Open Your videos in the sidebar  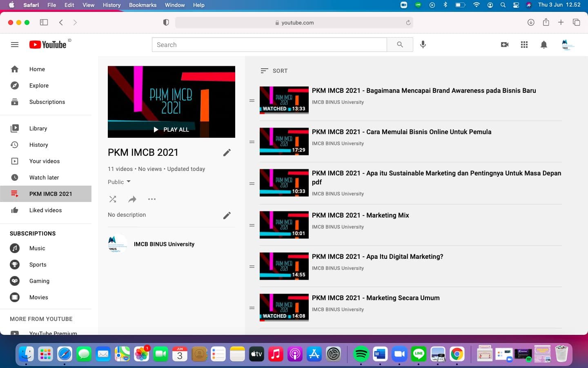46,161
